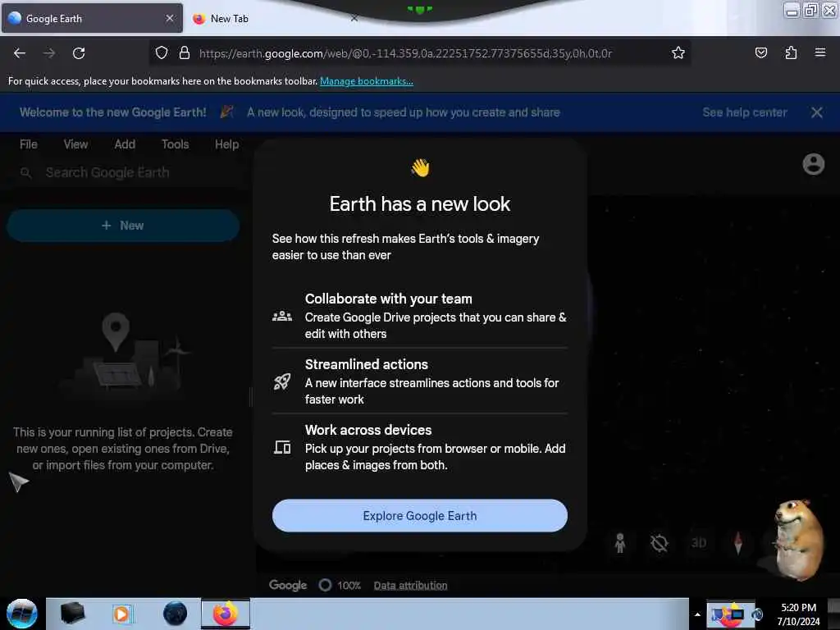Click the globe taskbar icon

(175, 614)
